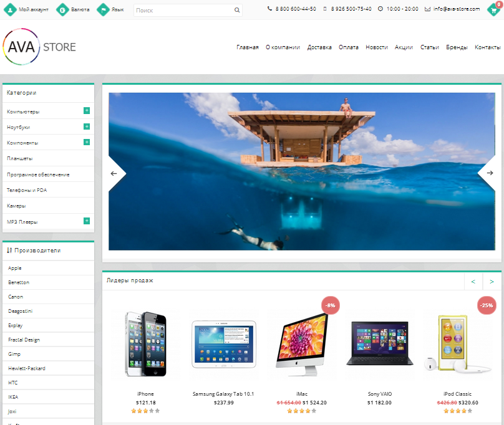504x425 pixels.
Task: Expand the Компьютеры category
Action: coord(87,110)
